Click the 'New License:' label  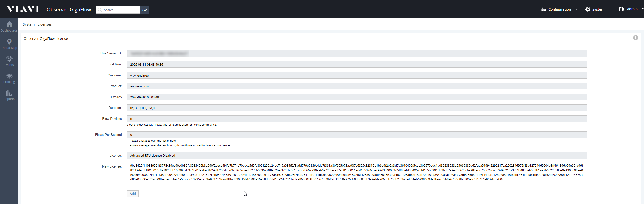112,166
